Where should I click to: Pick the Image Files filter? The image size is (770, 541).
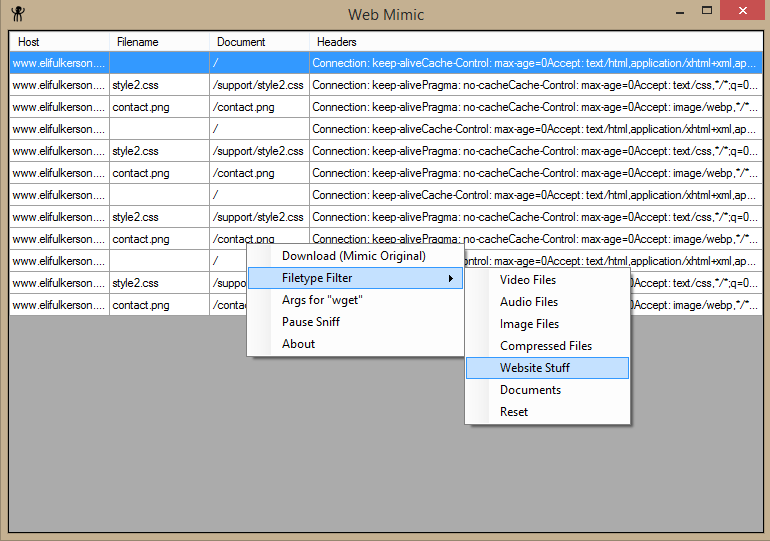529,324
